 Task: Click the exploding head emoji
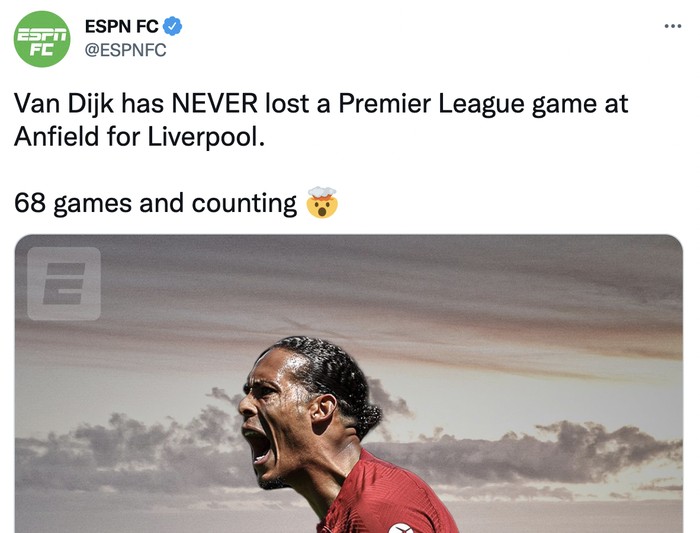pos(322,203)
